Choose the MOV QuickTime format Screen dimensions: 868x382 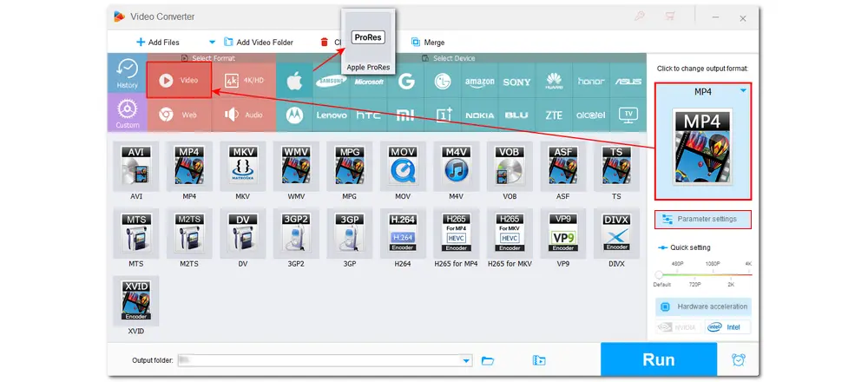[403, 166]
